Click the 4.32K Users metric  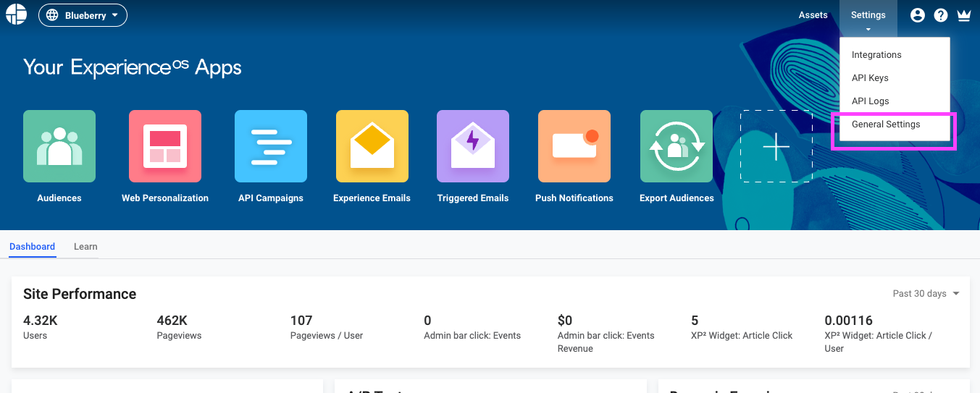click(41, 327)
